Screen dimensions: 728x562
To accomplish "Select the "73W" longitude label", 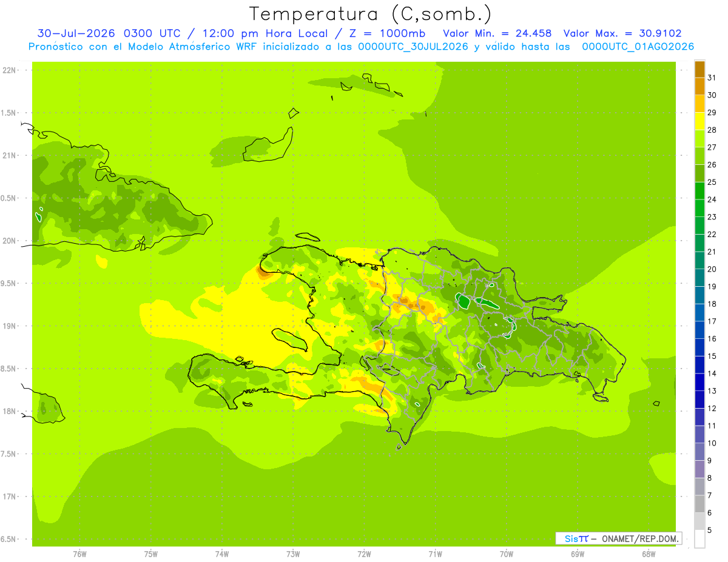I will (x=293, y=554).
